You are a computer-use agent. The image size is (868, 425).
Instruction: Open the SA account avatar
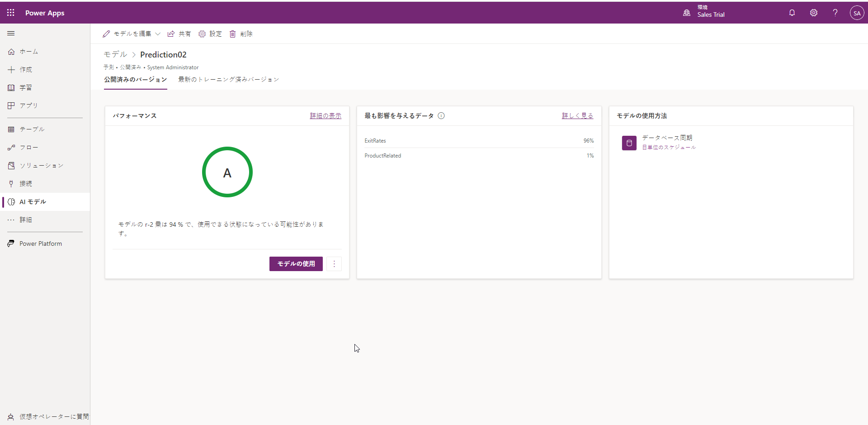coord(857,13)
